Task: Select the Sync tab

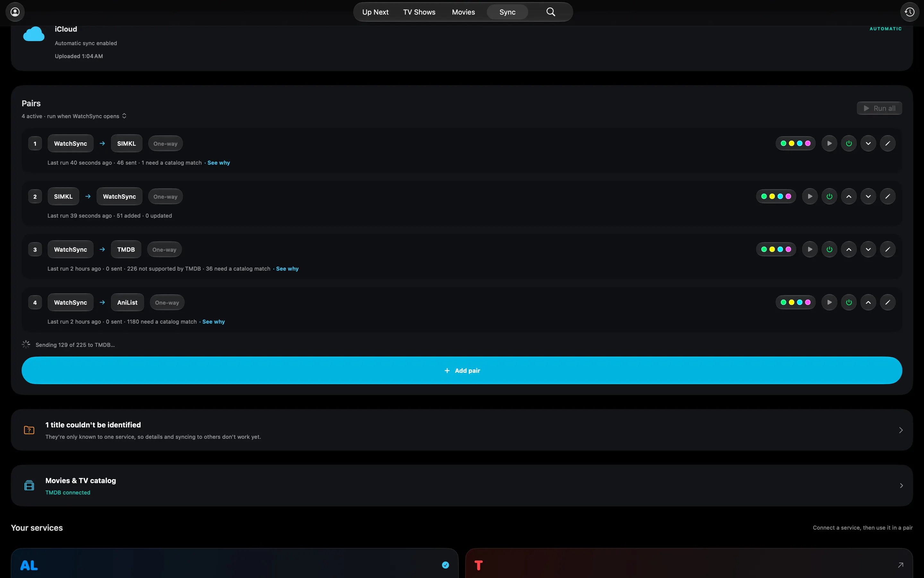Action: pos(507,12)
